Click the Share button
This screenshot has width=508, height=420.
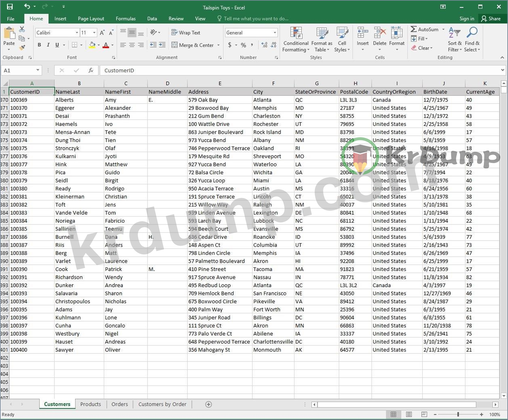click(491, 19)
